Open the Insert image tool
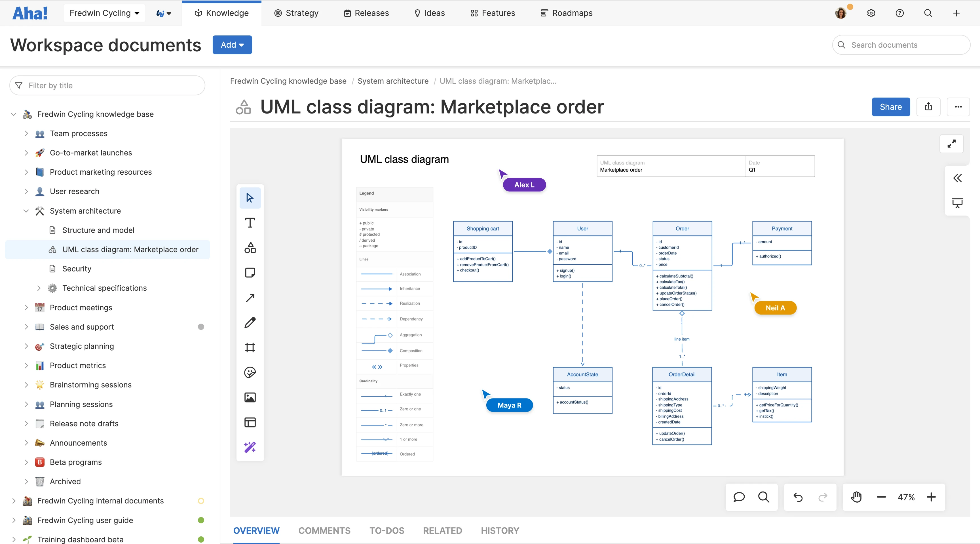The image size is (980, 544). point(250,398)
